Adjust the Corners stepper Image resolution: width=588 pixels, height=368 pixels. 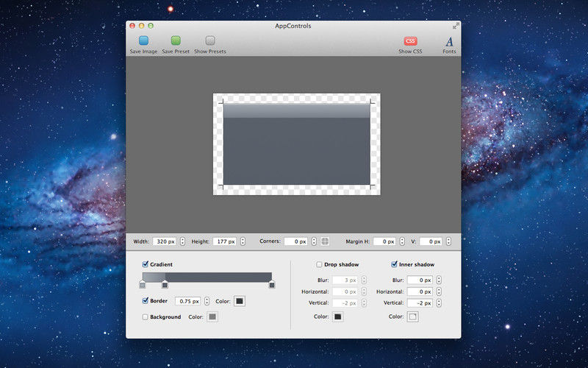coord(314,241)
